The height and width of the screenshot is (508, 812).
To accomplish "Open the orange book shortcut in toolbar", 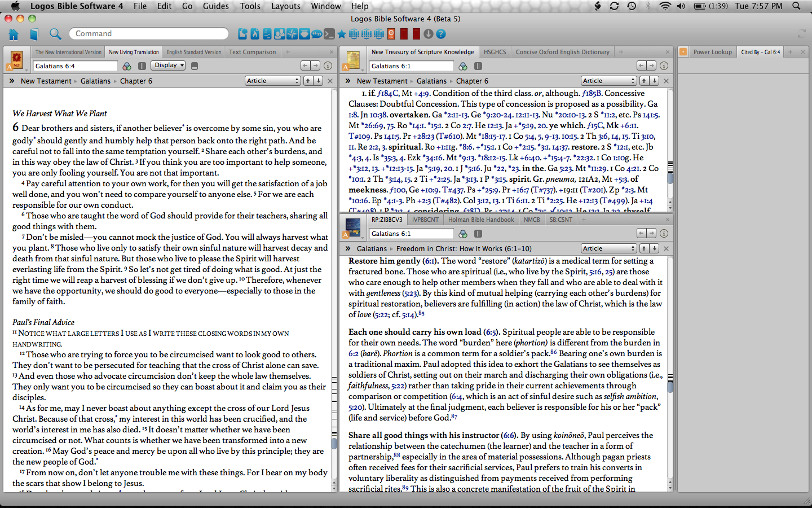I will coord(391,34).
